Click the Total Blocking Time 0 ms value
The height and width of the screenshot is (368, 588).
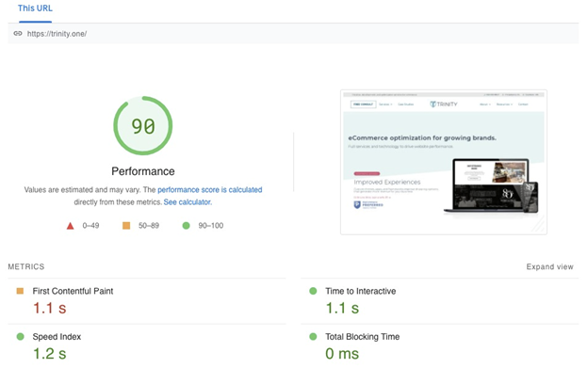(x=342, y=353)
